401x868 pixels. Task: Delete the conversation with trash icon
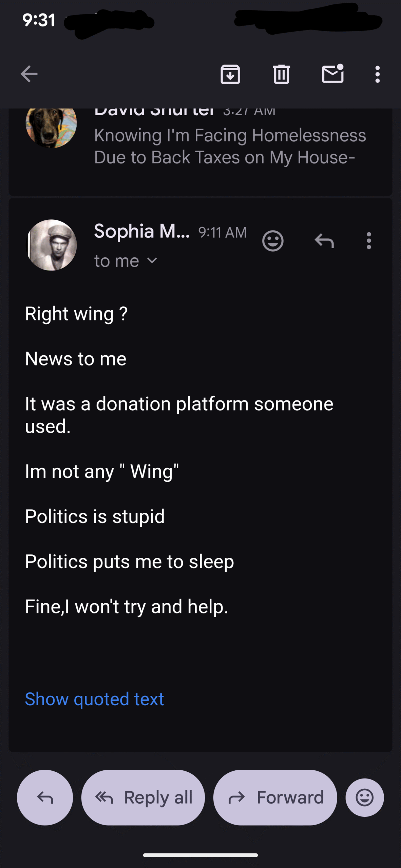coord(281,74)
